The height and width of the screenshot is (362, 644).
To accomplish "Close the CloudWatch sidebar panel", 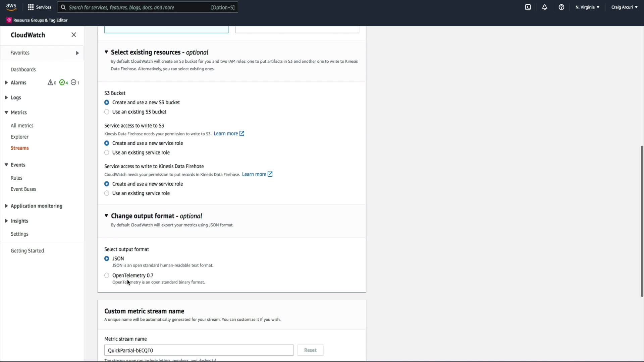I will point(74,35).
